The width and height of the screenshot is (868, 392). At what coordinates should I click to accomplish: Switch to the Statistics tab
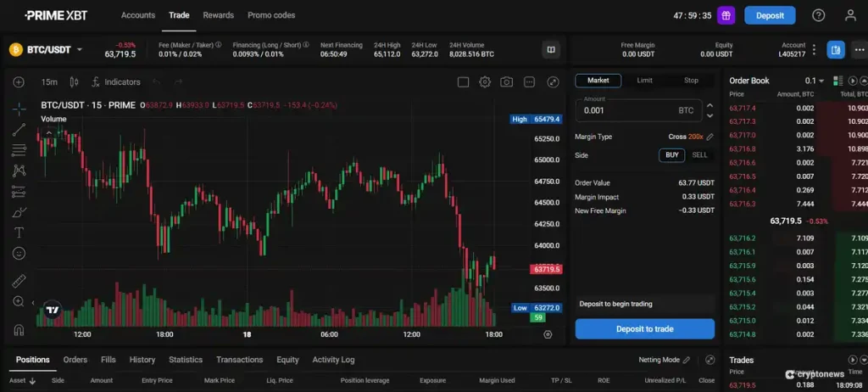186,360
